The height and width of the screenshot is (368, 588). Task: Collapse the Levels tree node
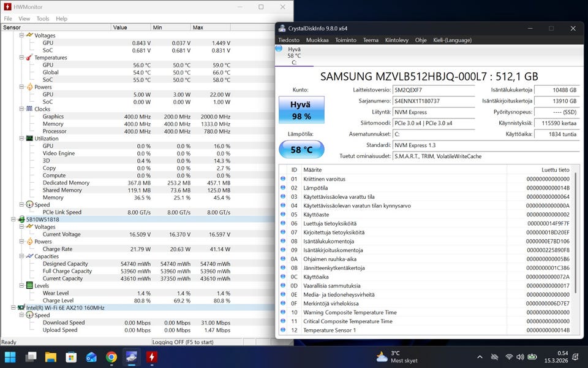21,285
